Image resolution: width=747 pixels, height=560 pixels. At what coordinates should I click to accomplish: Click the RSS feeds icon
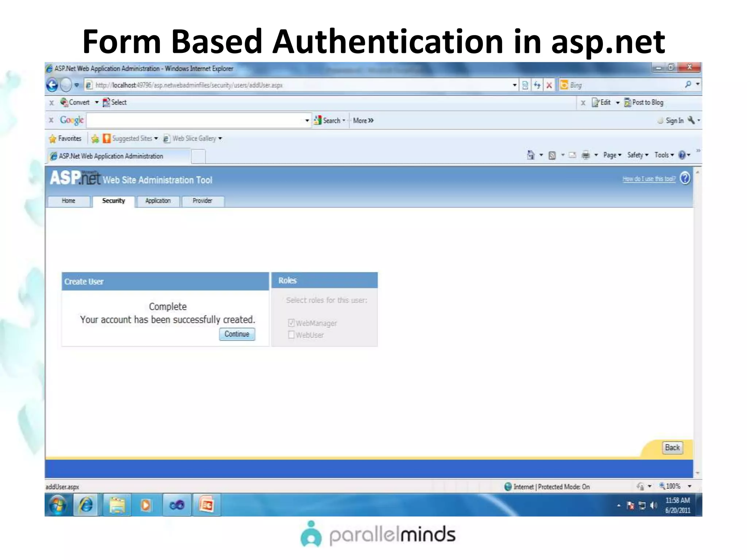click(x=552, y=156)
